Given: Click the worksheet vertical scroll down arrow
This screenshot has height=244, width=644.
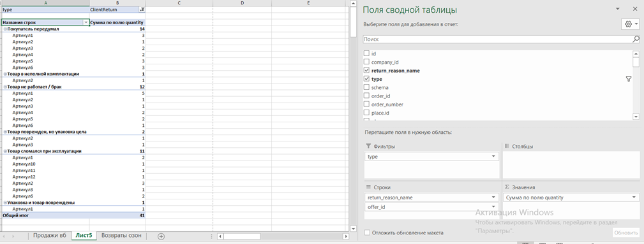Looking at the screenshot, I should [x=353, y=229].
